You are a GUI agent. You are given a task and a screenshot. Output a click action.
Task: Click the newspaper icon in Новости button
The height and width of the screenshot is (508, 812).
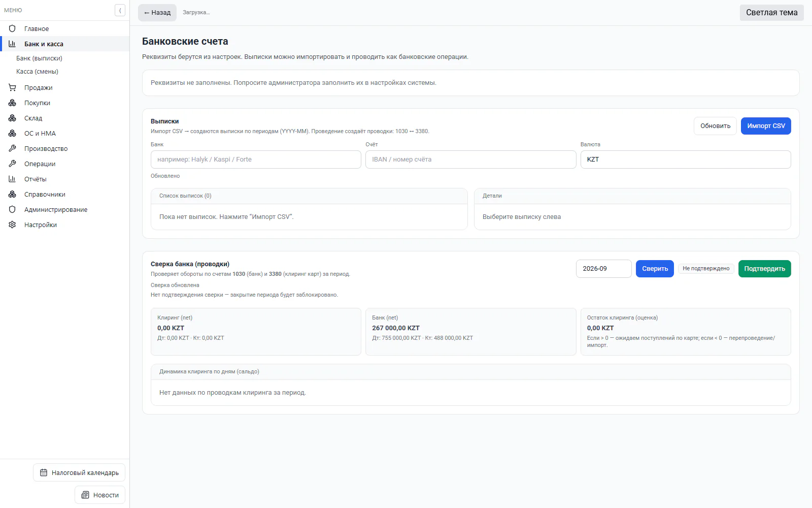(x=85, y=495)
